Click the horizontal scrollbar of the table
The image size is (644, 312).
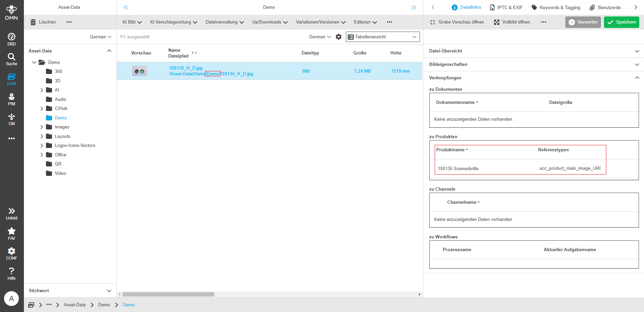tap(168, 295)
